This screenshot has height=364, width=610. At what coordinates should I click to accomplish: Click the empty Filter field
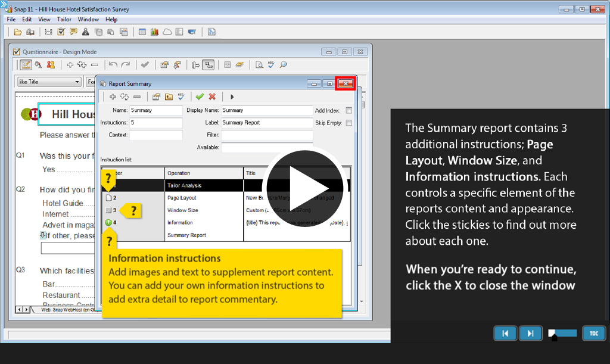point(267,135)
